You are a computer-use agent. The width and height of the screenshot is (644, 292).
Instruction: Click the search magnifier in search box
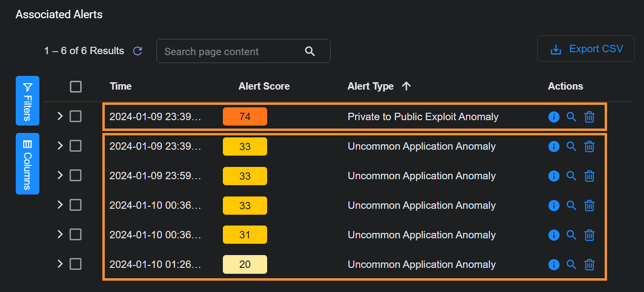point(309,51)
